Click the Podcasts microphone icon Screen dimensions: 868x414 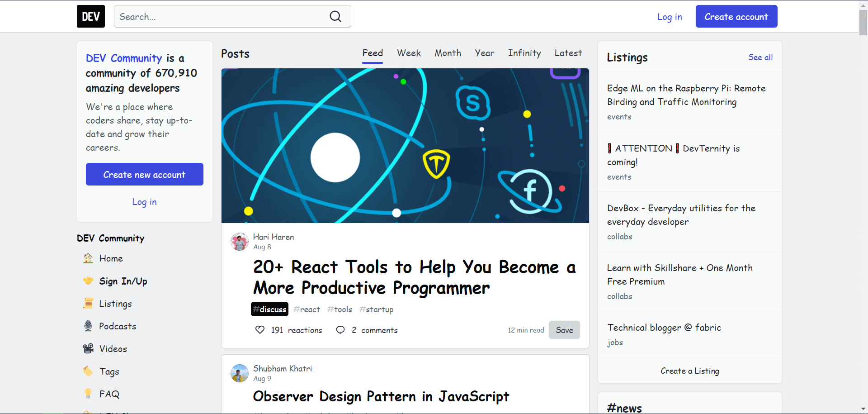(88, 326)
